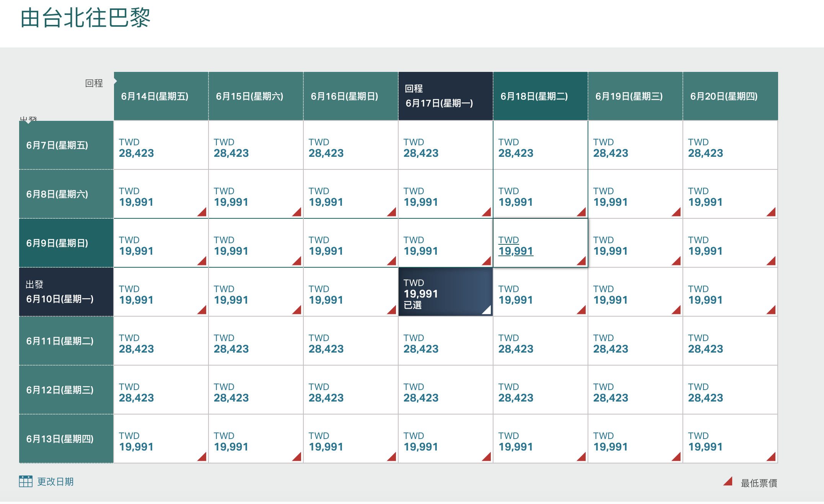Click the calendar icon beside 更改日期

[26, 481]
